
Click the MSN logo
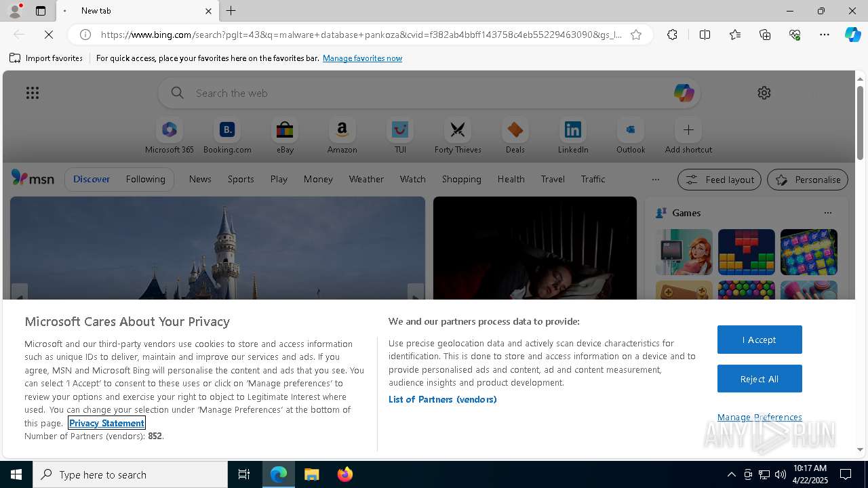click(x=33, y=178)
